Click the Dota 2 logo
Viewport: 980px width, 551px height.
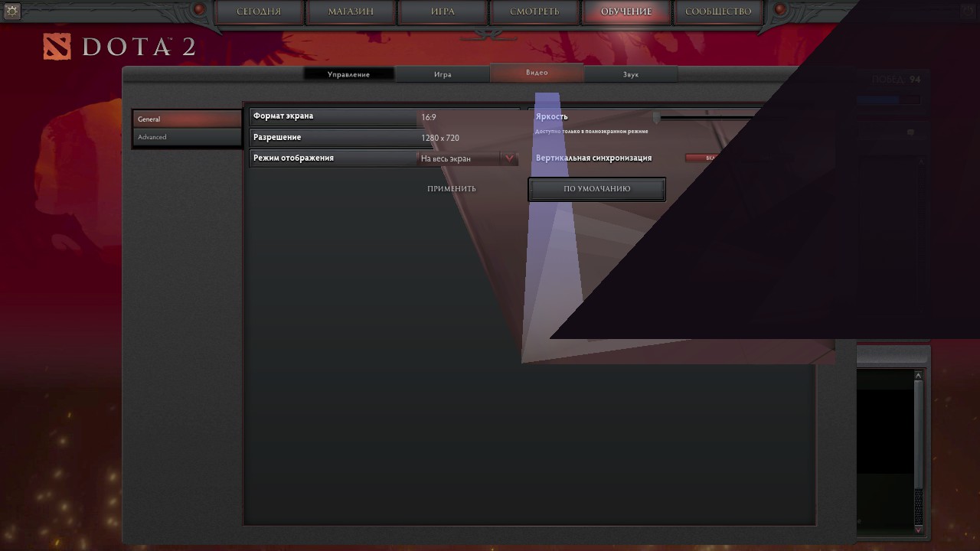pos(119,47)
